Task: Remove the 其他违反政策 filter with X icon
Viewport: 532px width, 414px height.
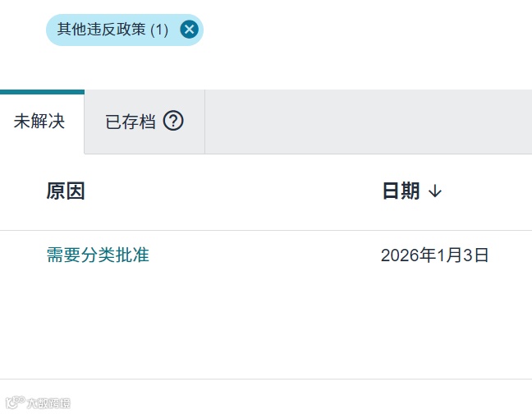Action: coord(190,30)
